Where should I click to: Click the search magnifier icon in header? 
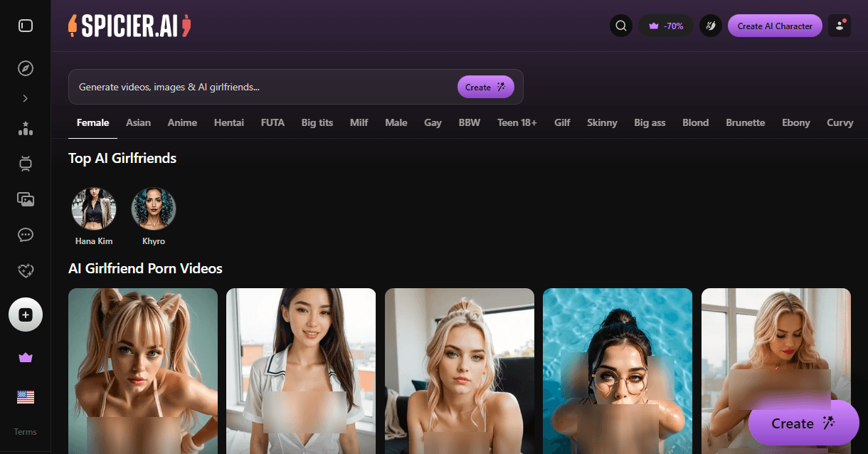click(621, 26)
